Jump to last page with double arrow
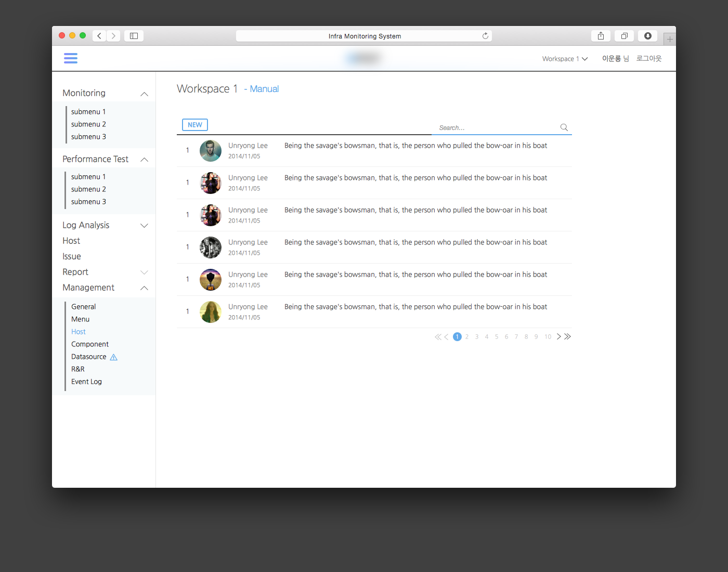 [568, 336]
